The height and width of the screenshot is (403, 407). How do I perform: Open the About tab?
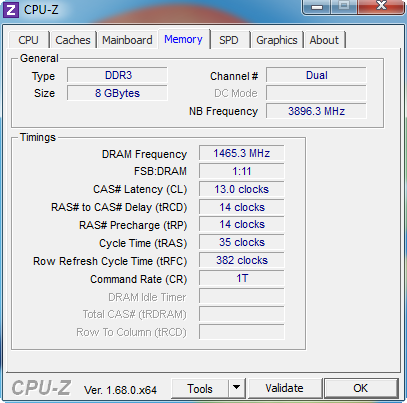tap(324, 40)
